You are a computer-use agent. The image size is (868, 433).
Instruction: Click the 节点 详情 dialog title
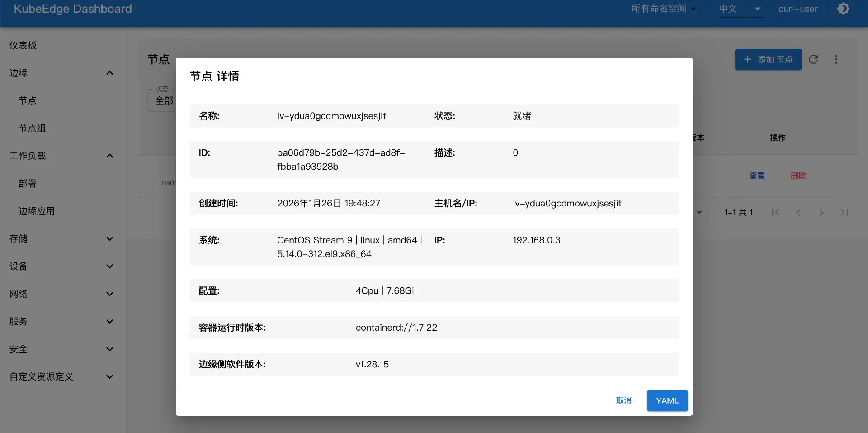click(214, 76)
